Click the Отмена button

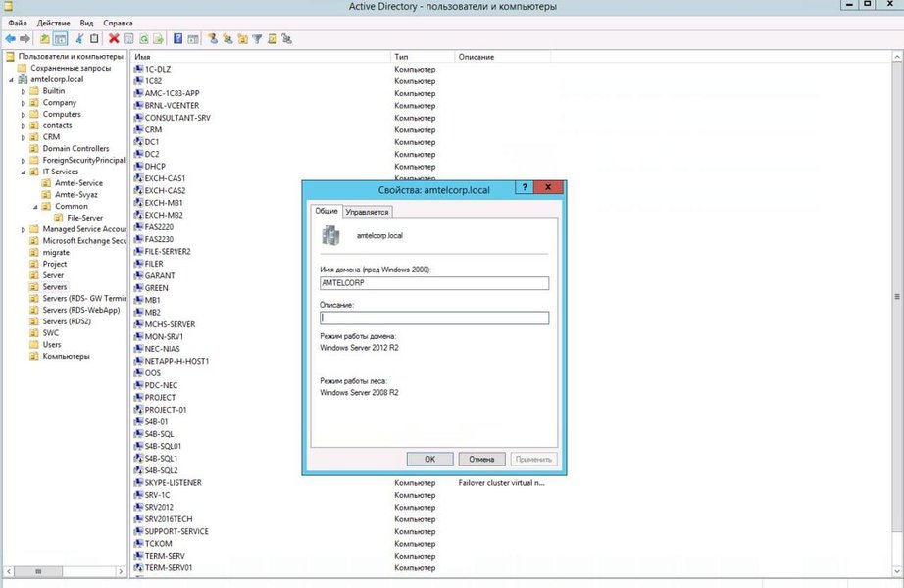(x=481, y=459)
